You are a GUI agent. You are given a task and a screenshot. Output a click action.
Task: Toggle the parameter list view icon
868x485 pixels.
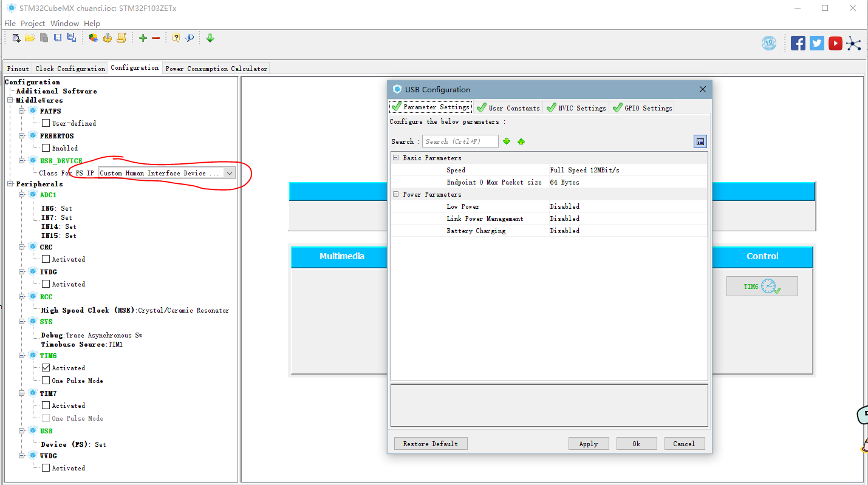pos(700,141)
